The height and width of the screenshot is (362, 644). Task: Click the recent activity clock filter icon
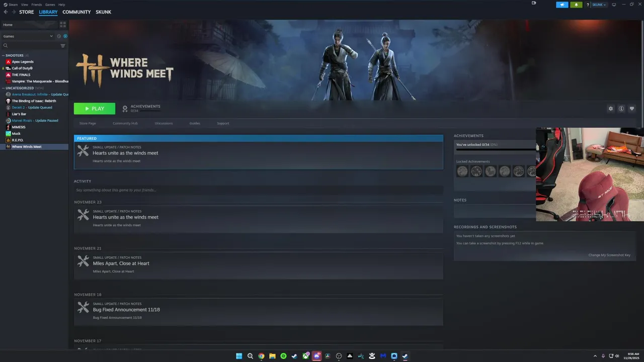[59, 36]
